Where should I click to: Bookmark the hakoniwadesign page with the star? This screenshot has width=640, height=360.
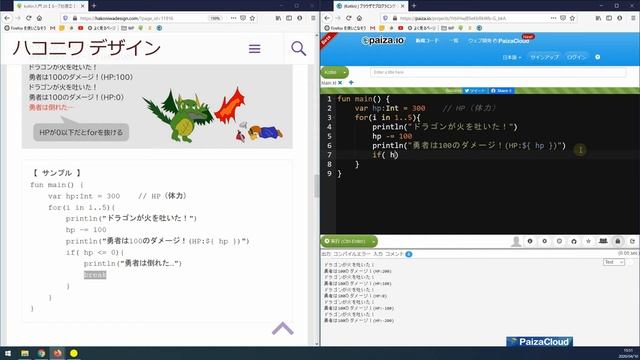pyautogui.click(x=252, y=18)
